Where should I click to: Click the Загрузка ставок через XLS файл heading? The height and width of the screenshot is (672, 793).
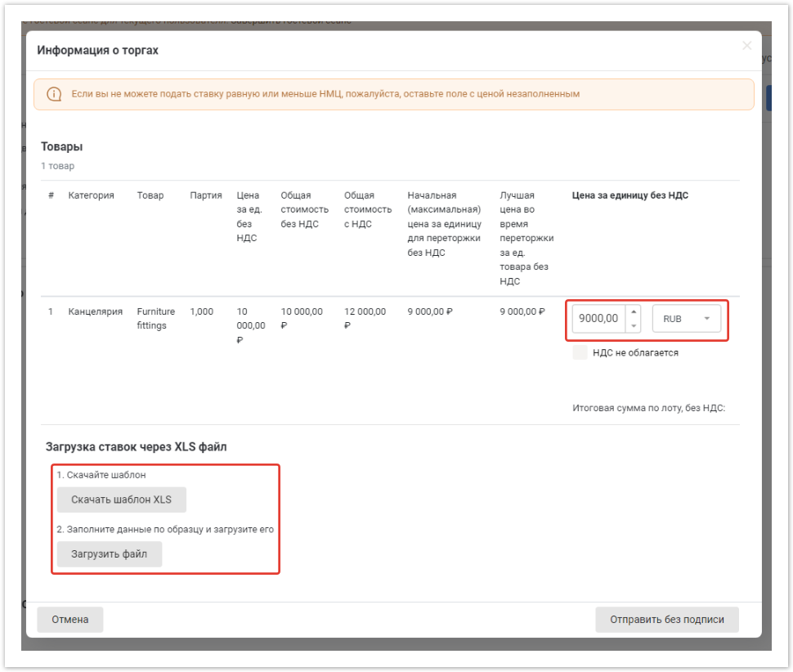tap(136, 446)
